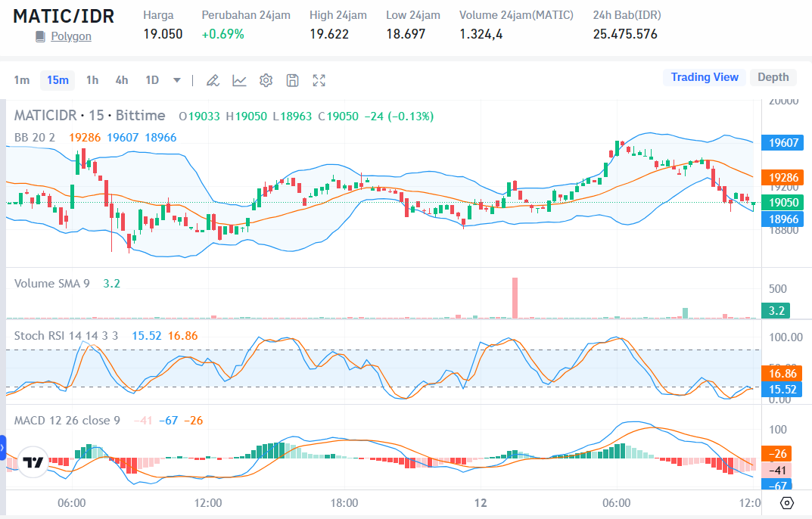Click the first 06:00 time axis label
812x519 pixels.
click(x=71, y=503)
